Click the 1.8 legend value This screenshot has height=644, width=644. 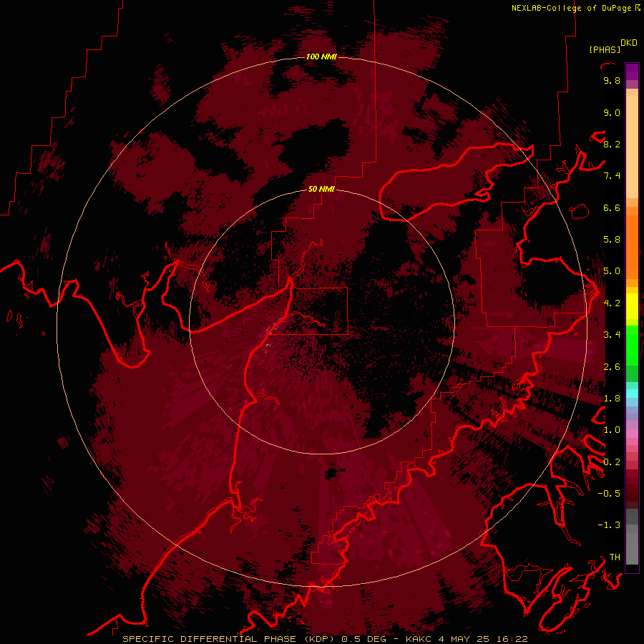(x=612, y=399)
